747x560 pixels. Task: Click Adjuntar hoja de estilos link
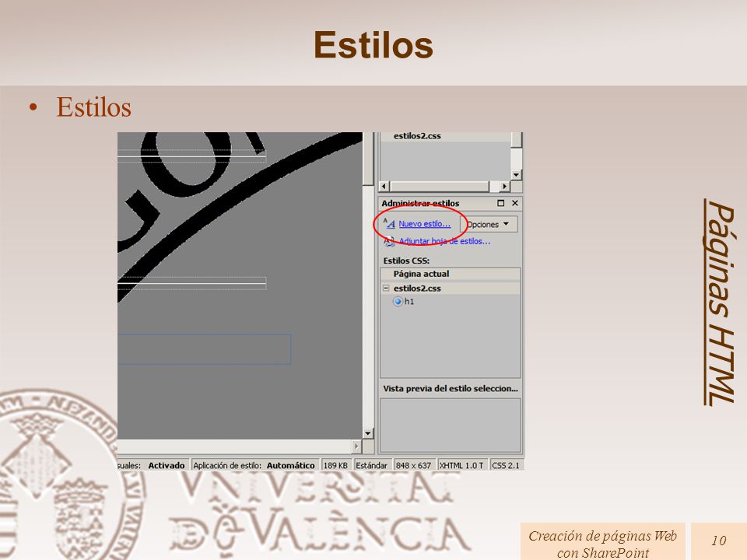444,241
